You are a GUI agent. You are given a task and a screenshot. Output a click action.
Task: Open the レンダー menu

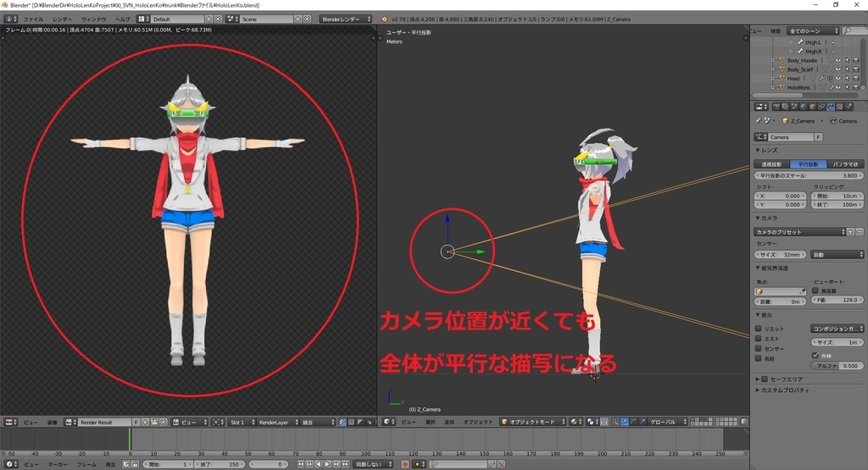[x=63, y=19]
